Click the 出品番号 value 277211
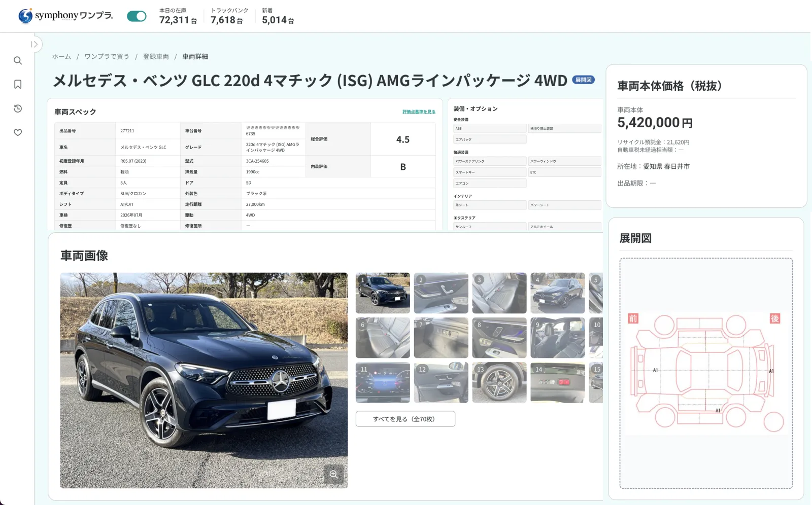 click(127, 131)
